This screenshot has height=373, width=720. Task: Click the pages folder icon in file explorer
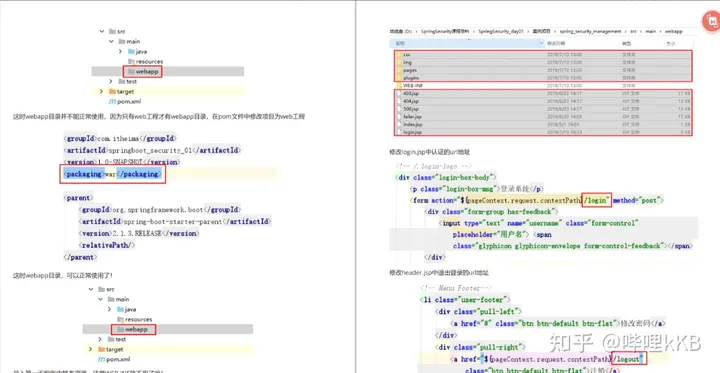click(x=399, y=70)
